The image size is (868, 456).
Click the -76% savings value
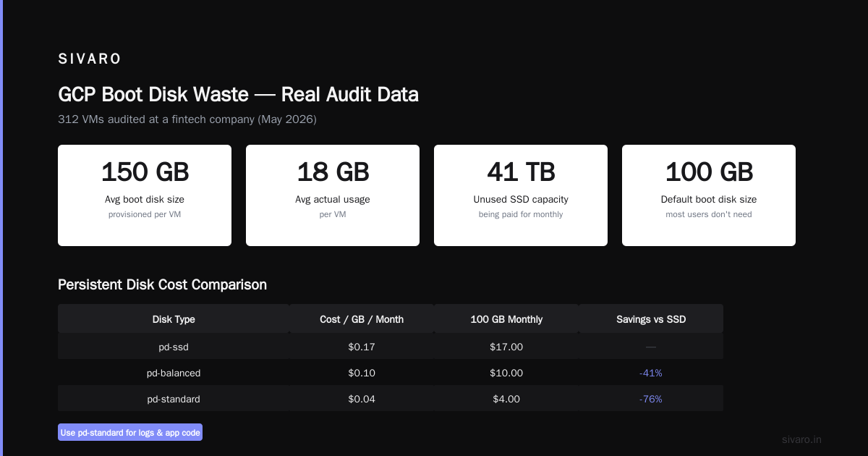651,399
